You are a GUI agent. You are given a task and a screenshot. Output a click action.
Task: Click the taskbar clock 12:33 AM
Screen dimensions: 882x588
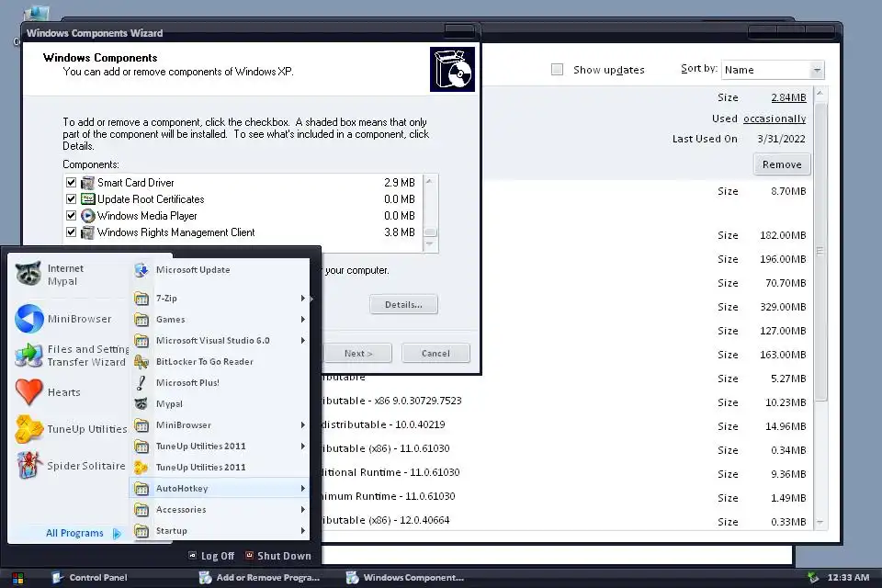[848, 577]
